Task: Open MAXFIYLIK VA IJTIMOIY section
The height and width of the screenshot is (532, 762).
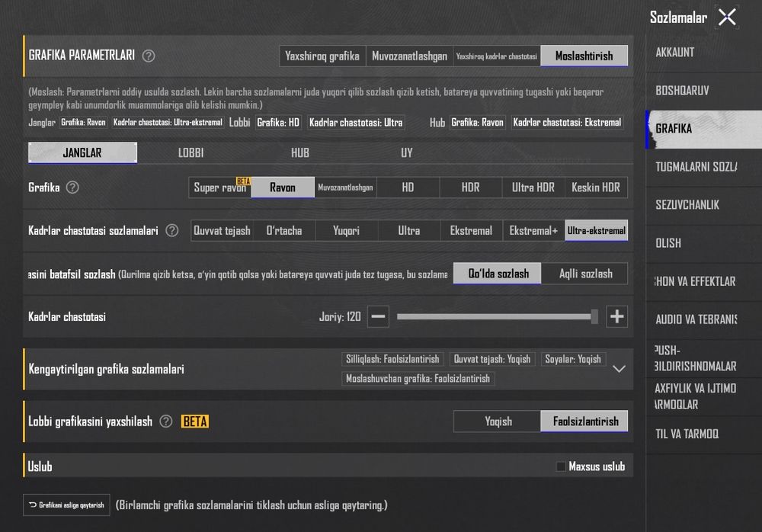Action: (703, 396)
